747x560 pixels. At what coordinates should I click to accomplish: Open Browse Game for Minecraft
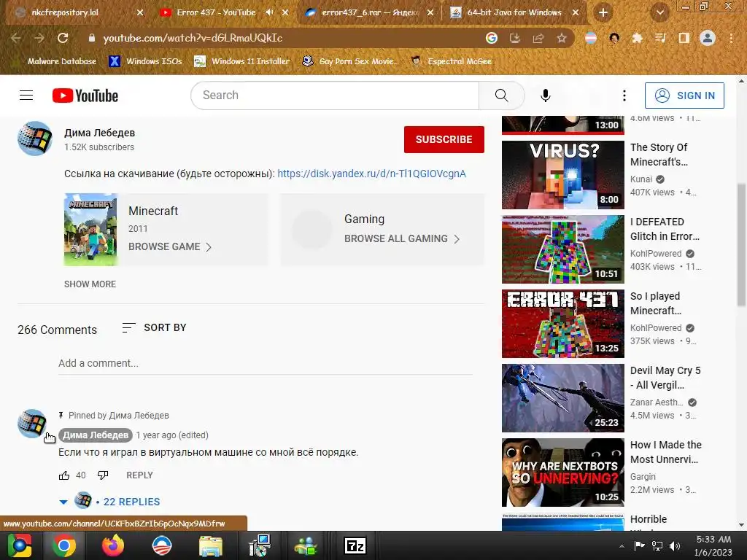pyautogui.click(x=169, y=246)
